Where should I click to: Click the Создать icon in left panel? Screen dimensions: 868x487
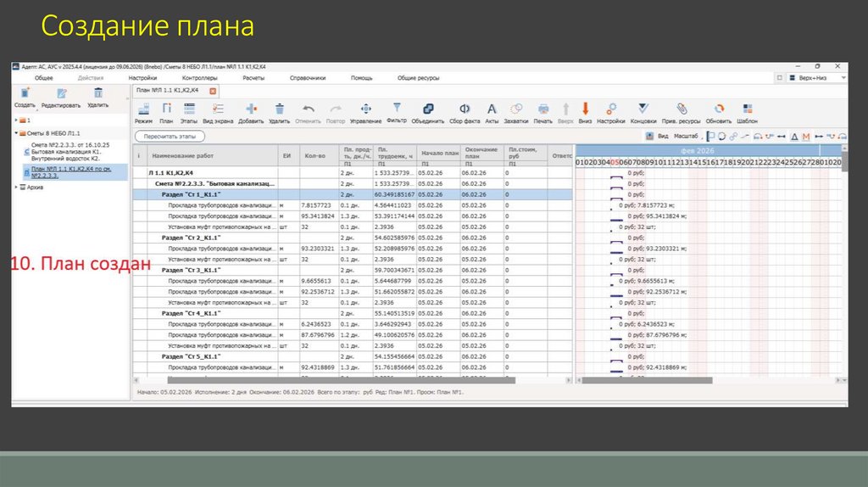25,93
